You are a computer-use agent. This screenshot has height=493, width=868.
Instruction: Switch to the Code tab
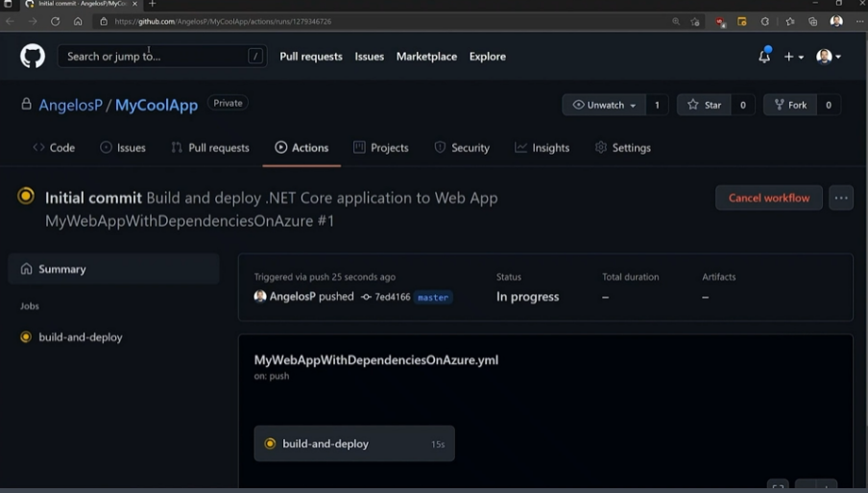coord(54,148)
